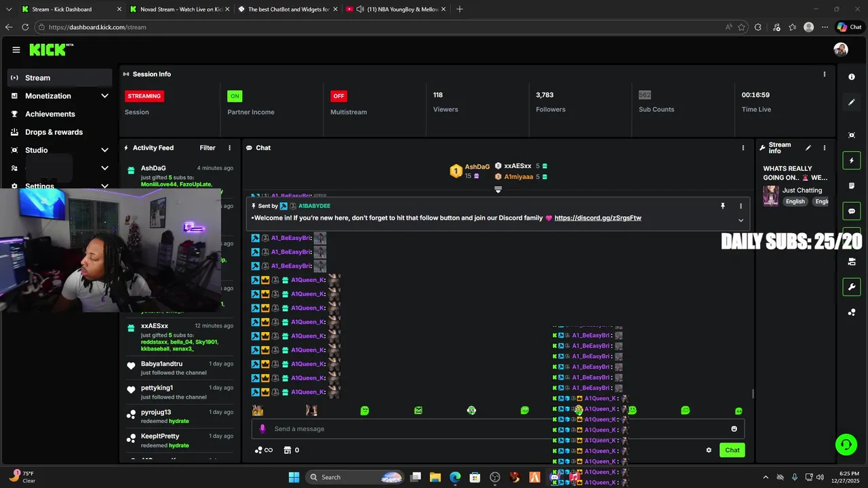Click the purple microphone in message box
The width and height of the screenshot is (868, 488).
[x=262, y=428]
